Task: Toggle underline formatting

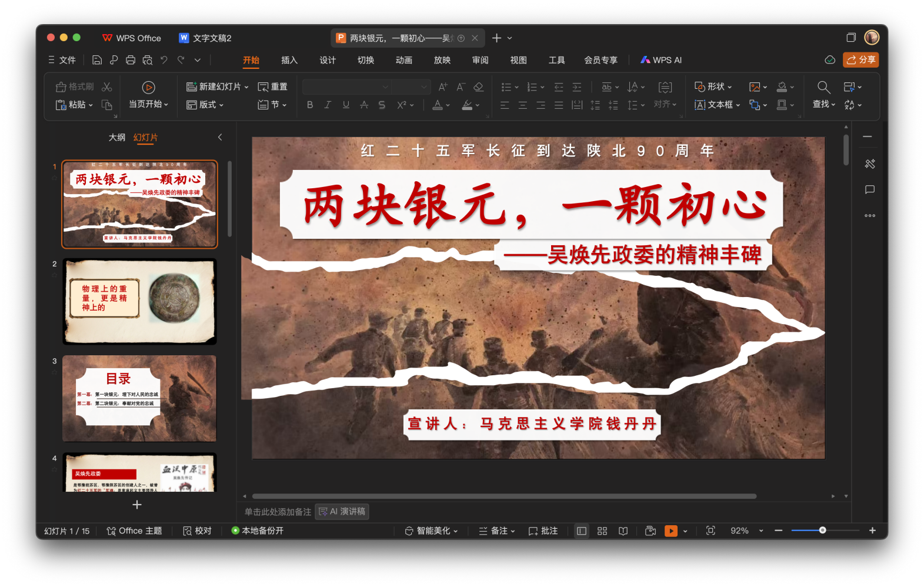Action: click(x=346, y=105)
